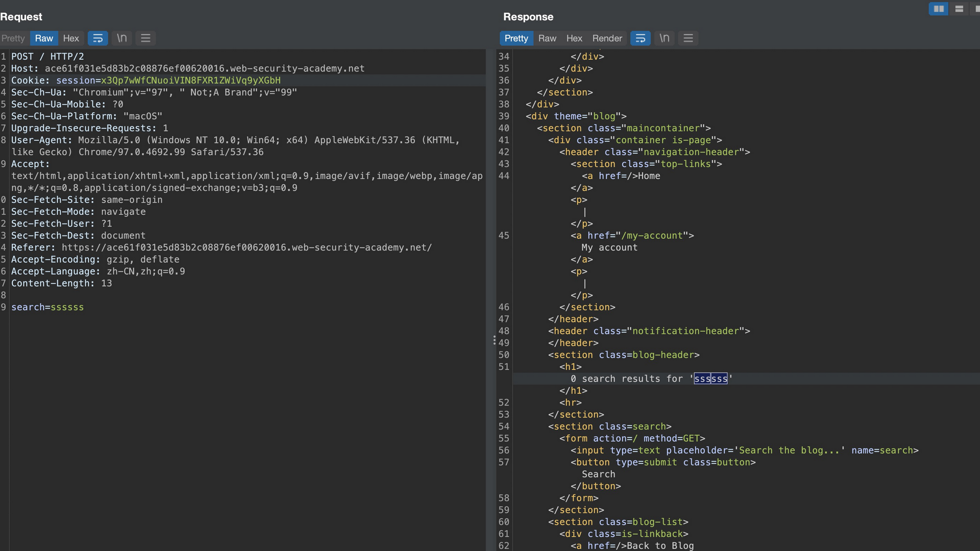Click the Referer header URL
The width and height of the screenshot is (980, 551).
247,247
